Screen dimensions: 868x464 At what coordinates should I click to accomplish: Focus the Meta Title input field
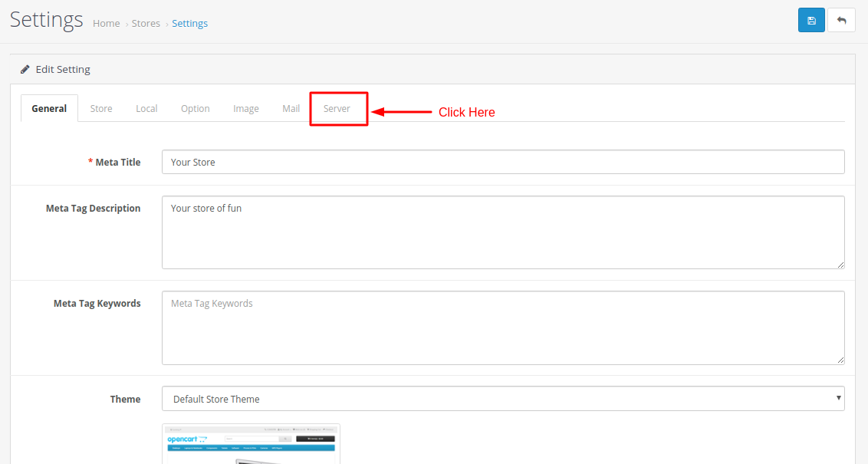pyautogui.click(x=503, y=162)
